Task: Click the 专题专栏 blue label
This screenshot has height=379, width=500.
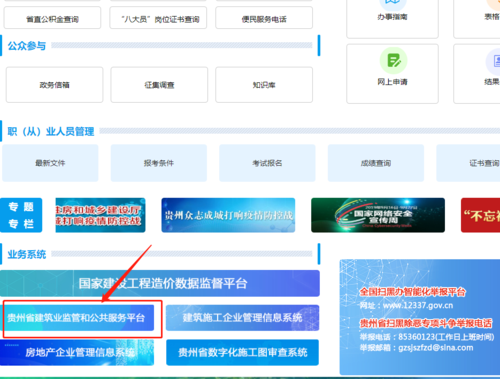Action: (21, 215)
